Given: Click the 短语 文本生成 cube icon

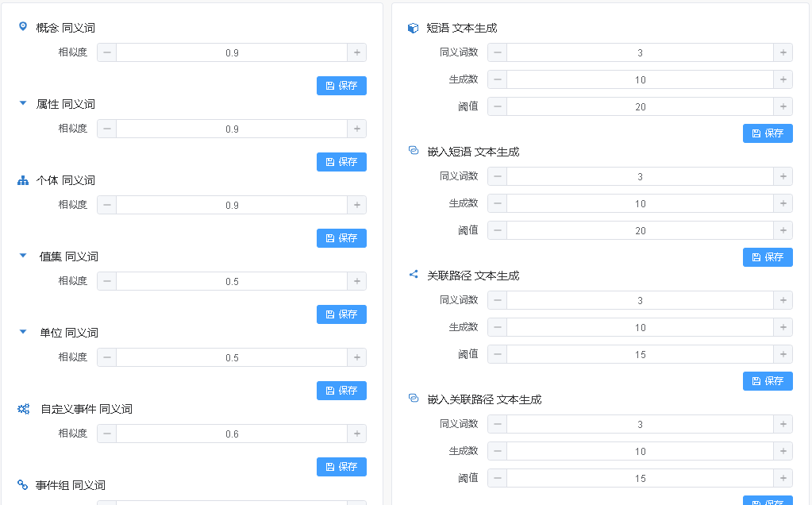Looking at the screenshot, I should (413, 26).
